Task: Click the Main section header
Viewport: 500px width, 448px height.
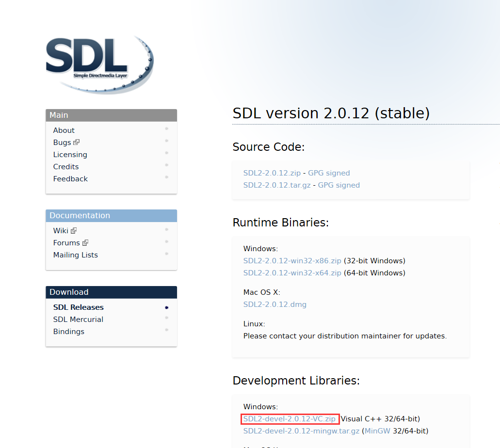Action: (x=111, y=115)
